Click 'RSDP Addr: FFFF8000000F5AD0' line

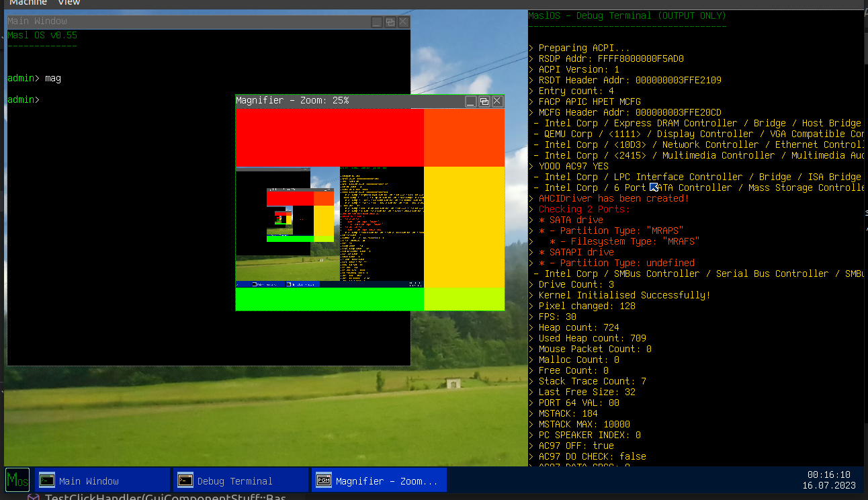(x=606, y=58)
